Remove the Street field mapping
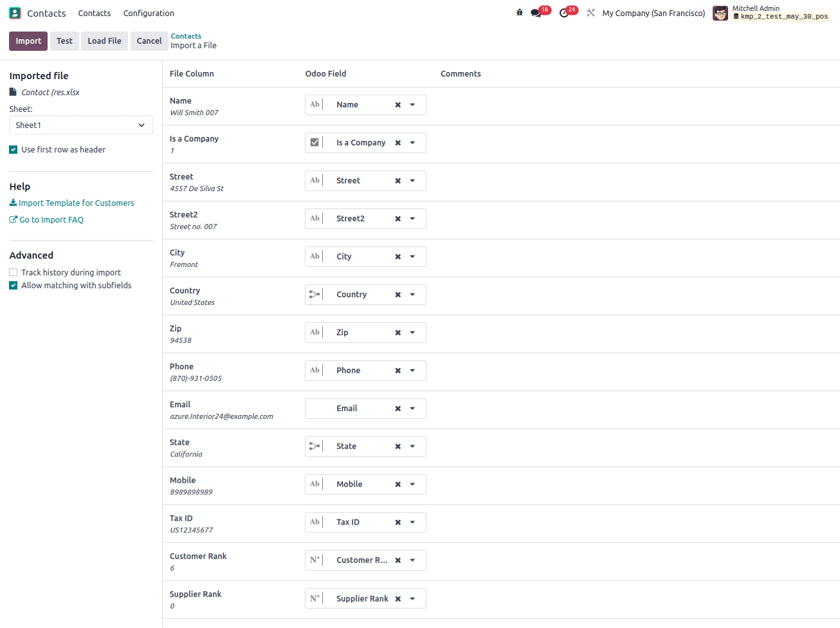This screenshot has height=628, width=840. click(x=398, y=181)
